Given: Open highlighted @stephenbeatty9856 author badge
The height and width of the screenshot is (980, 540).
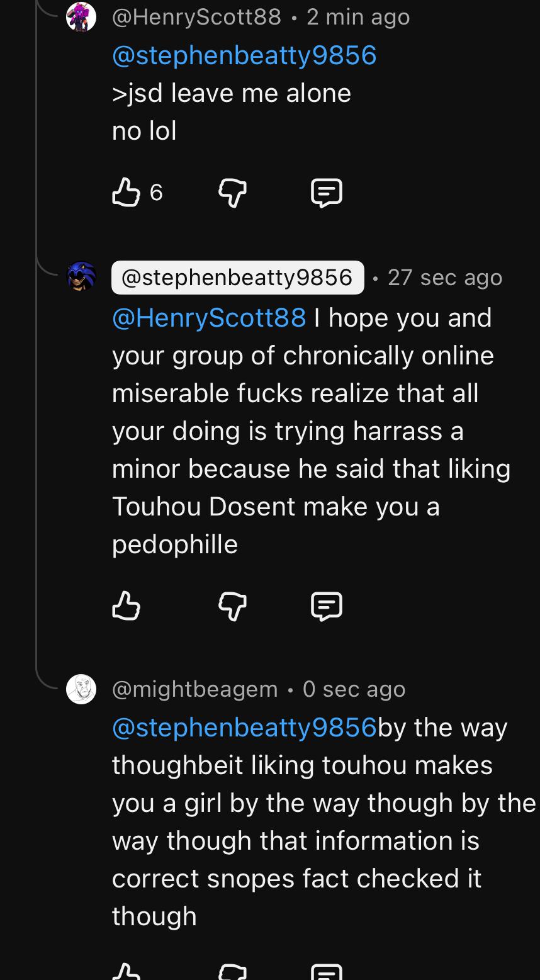Looking at the screenshot, I should [237, 278].
